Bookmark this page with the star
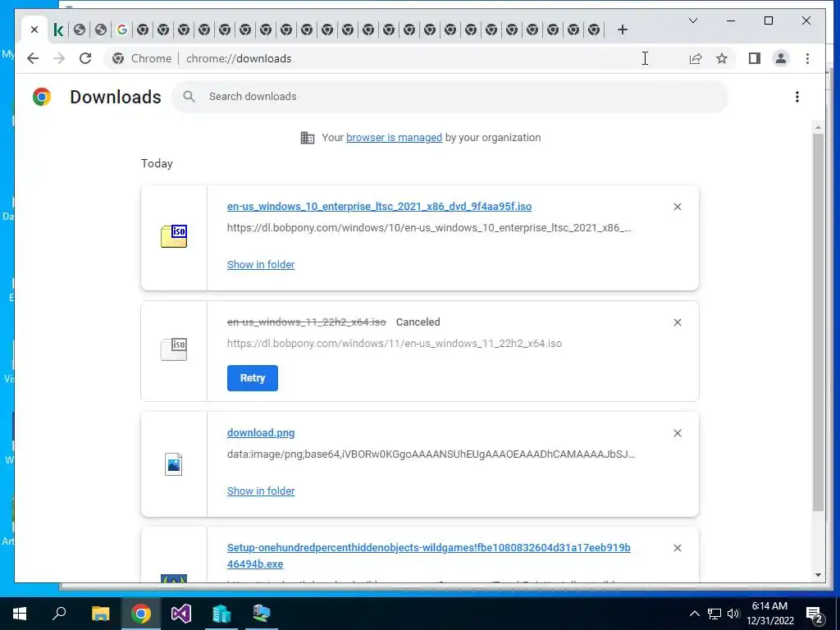Viewport: 840px width, 630px height. coord(722,58)
